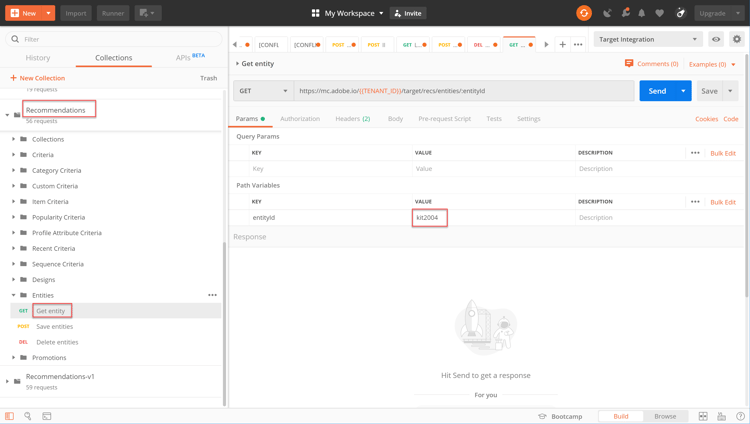Image resolution: width=750 pixels, height=424 pixels.
Task: Open the Send button dropdown arrow
Action: coord(683,91)
